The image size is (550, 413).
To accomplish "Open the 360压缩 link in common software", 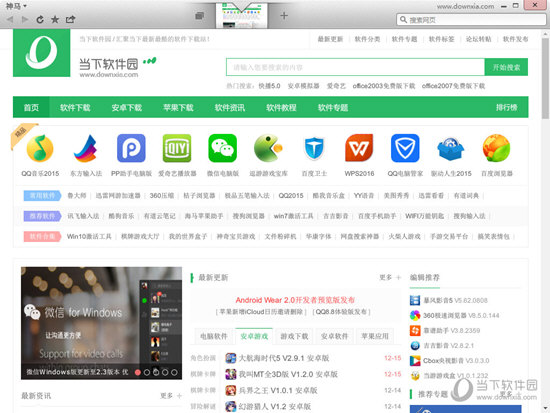I will click(x=162, y=195).
